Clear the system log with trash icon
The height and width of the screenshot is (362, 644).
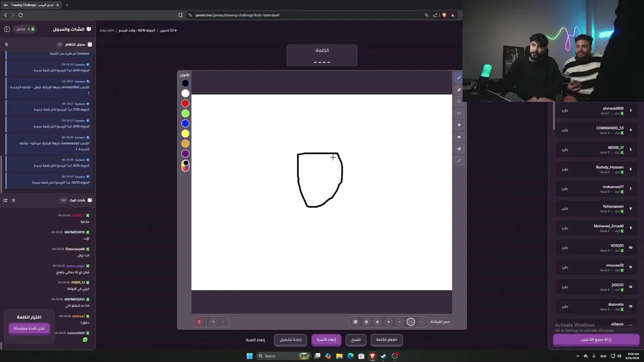[7, 44]
